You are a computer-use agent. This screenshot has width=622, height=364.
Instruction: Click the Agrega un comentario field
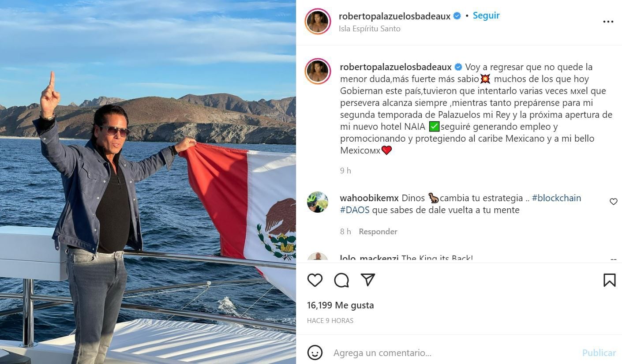pos(454,353)
